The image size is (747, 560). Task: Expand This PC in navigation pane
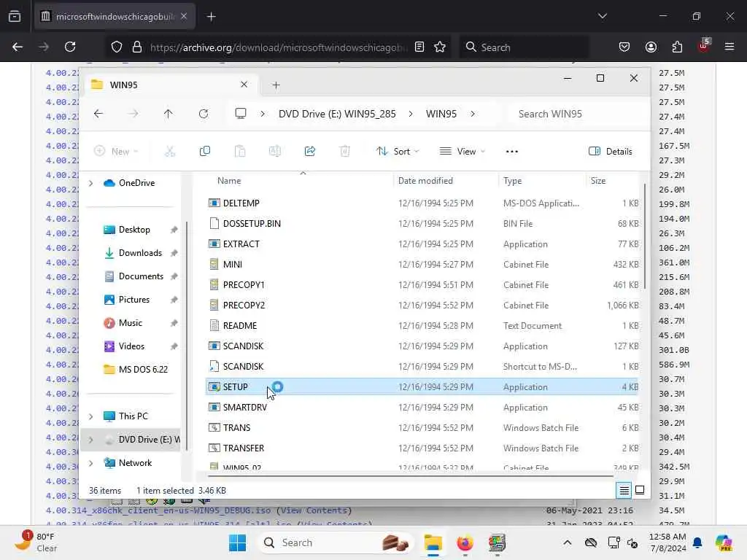(x=91, y=416)
